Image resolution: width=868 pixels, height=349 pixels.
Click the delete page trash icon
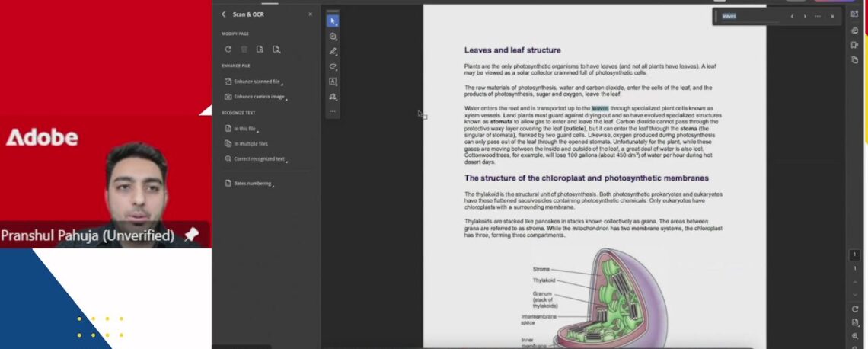244,50
